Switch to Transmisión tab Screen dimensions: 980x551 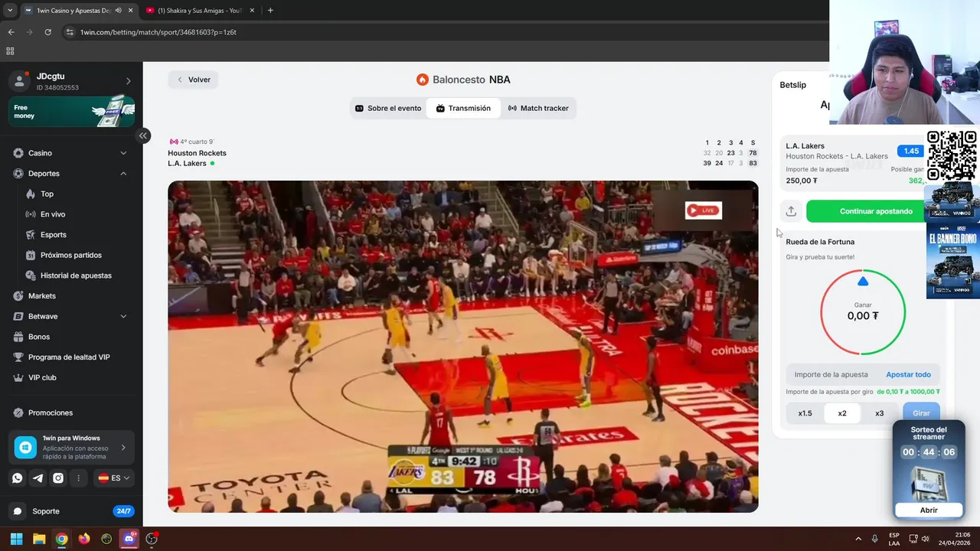[x=463, y=109]
